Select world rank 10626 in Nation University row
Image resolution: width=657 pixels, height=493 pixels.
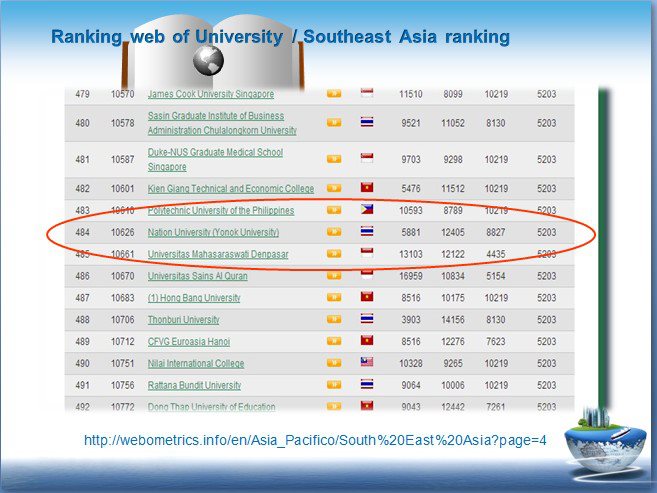pos(122,232)
